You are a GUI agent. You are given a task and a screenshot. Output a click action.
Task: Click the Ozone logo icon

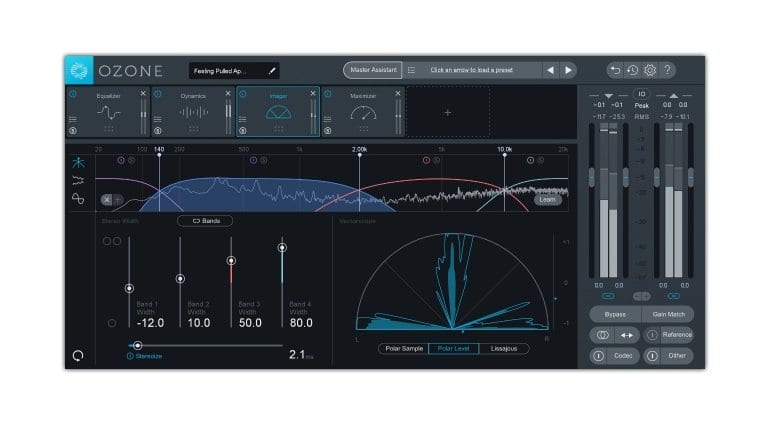click(79, 70)
